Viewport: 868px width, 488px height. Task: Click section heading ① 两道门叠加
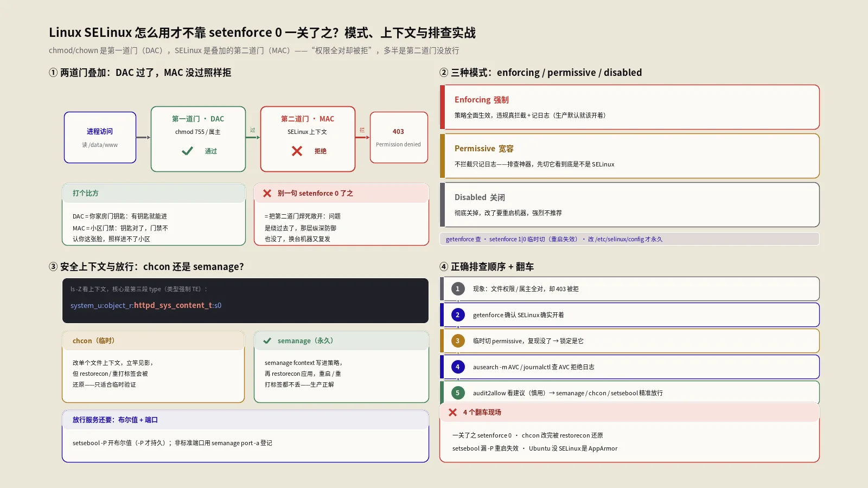[140, 73]
